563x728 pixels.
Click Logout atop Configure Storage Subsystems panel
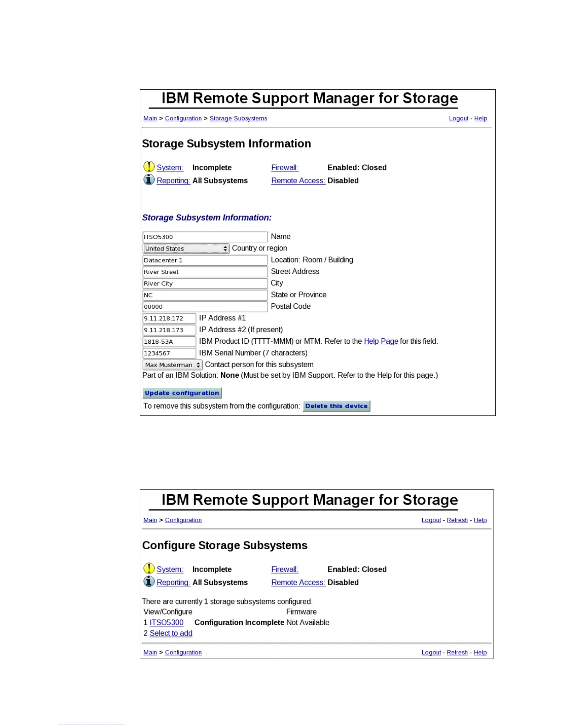pos(431,520)
